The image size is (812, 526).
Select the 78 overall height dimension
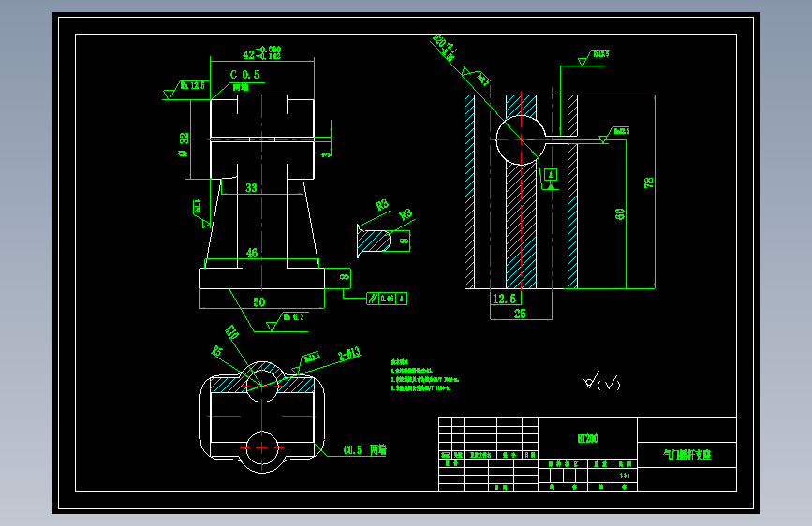tap(648, 183)
